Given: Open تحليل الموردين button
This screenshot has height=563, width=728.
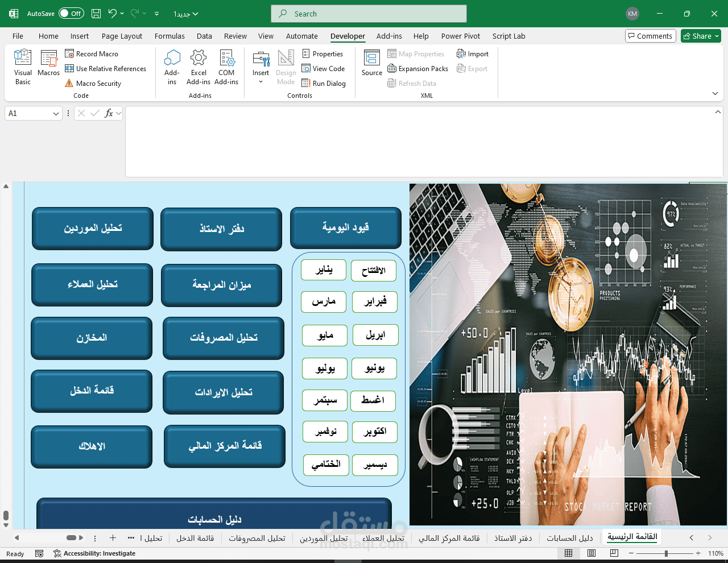Looking at the screenshot, I should pyautogui.click(x=93, y=228).
